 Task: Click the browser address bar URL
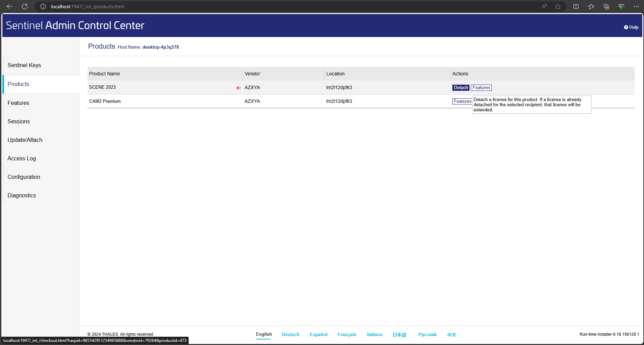pyautogui.click(x=87, y=7)
